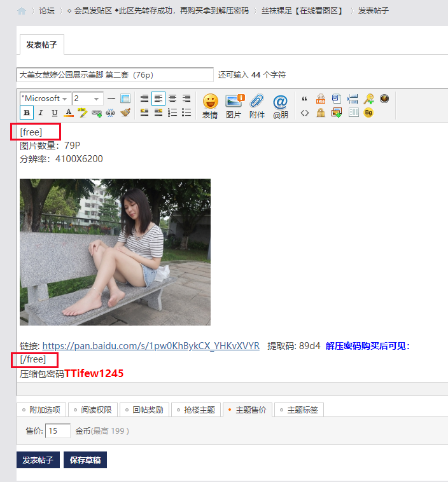This screenshot has width=448, height=482.
Task: Click the 售价 price input field
Action: 58,431
